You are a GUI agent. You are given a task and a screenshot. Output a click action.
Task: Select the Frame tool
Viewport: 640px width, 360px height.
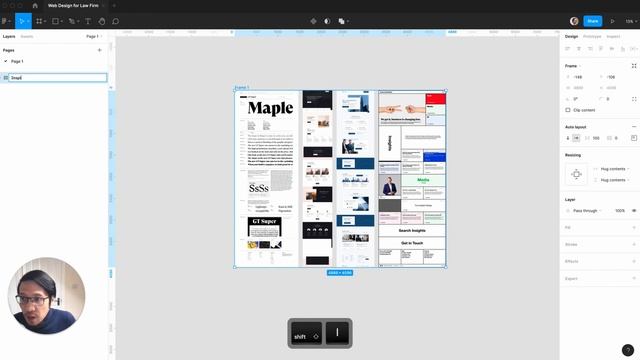pyautogui.click(x=39, y=21)
